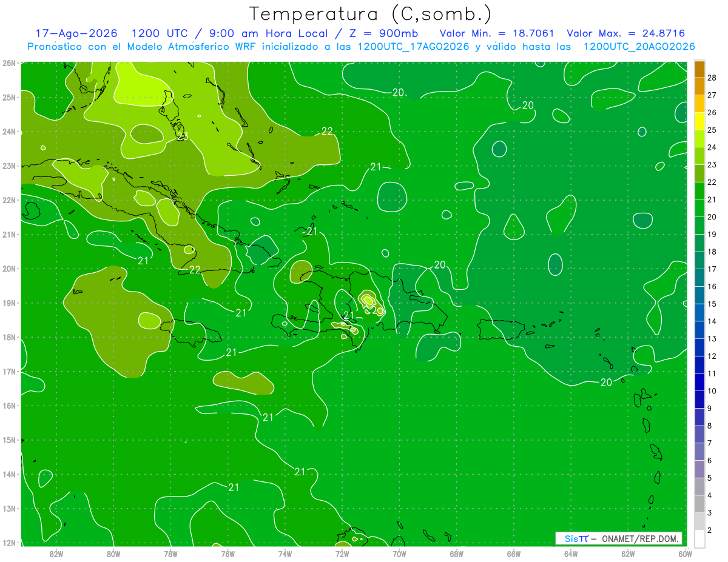728x562 pixels.
Task: Click the "18N" latitude label
Action: (x=8, y=337)
